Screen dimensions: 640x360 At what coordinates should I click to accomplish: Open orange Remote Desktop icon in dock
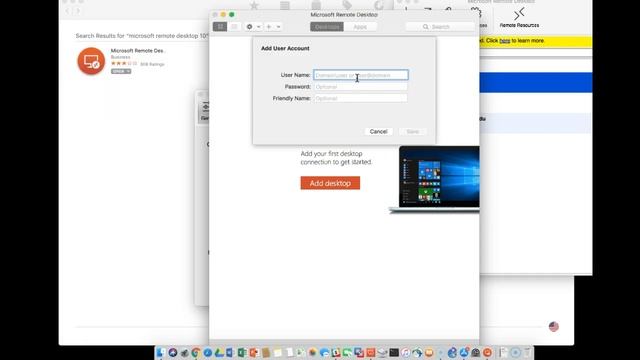487,352
